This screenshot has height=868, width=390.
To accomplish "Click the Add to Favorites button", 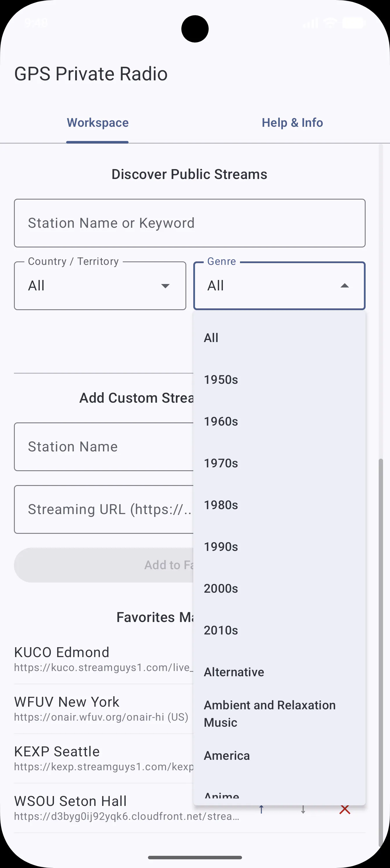I will [x=104, y=565].
